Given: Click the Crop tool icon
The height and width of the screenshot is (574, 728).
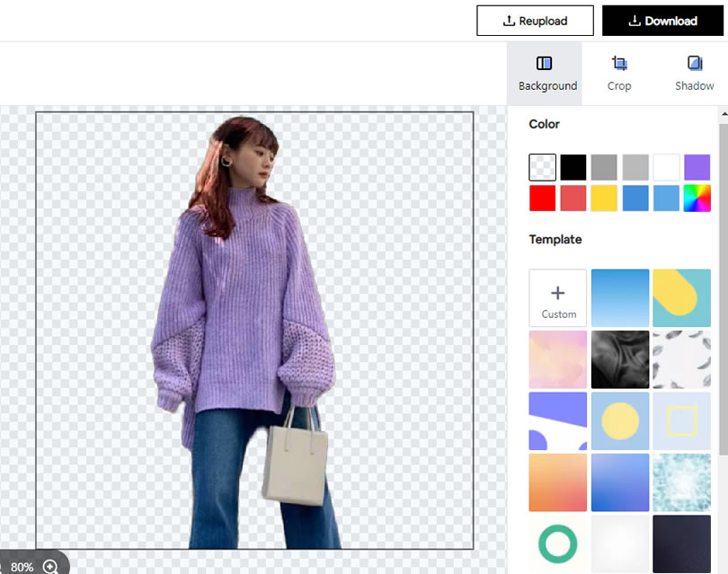Looking at the screenshot, I should tap(619, 63).
